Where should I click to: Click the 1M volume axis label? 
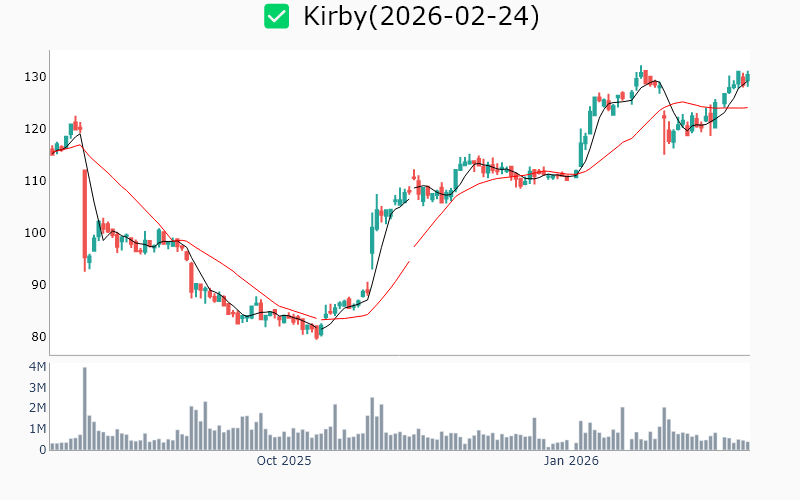pos(37,429)
